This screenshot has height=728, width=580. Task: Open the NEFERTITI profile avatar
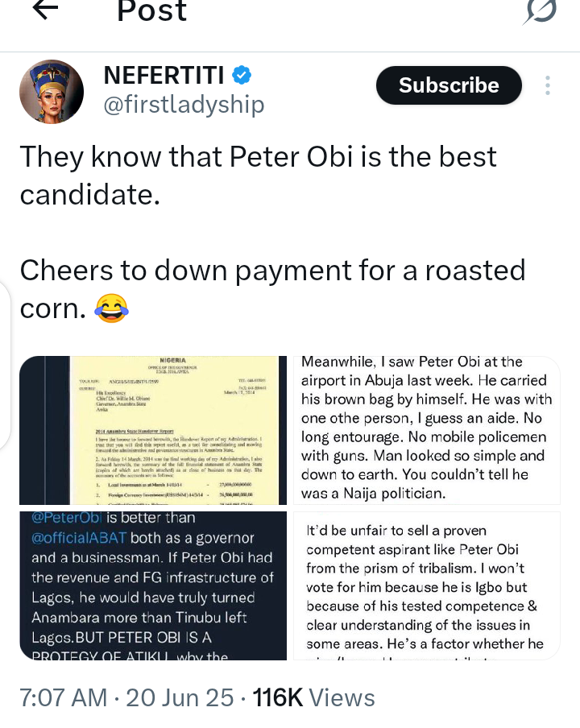52,91
